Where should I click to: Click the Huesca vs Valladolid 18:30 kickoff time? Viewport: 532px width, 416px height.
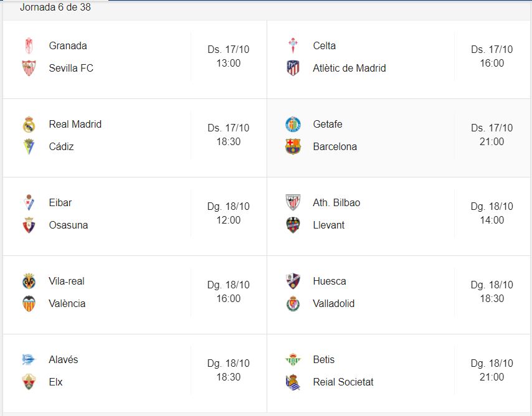pyautogui.click(x=492, y=298)
